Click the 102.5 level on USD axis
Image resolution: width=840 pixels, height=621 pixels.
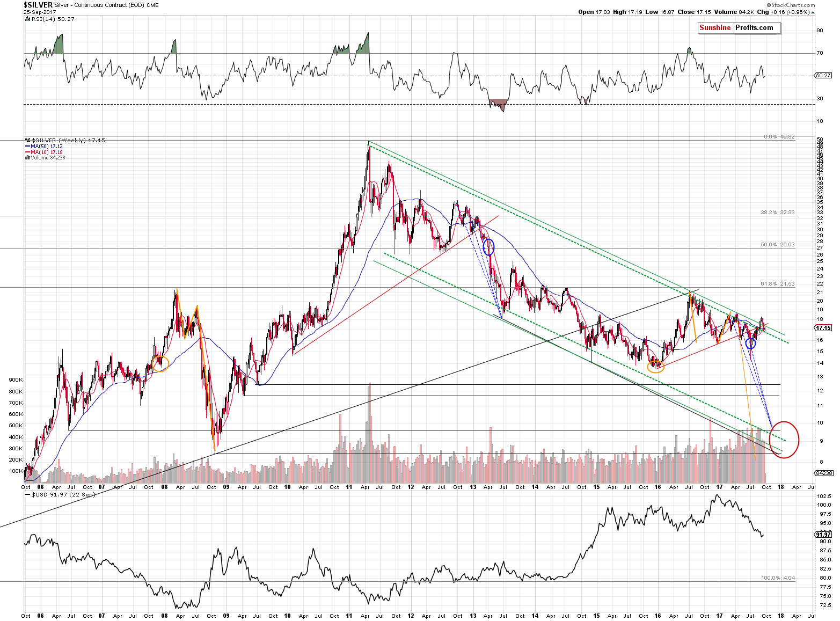tap(824, 496)
